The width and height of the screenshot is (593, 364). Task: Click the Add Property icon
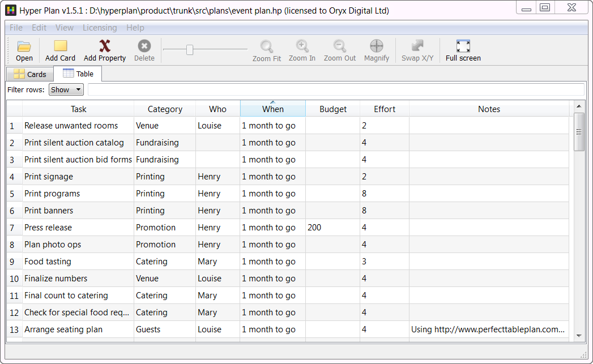[x=105, y=46]
